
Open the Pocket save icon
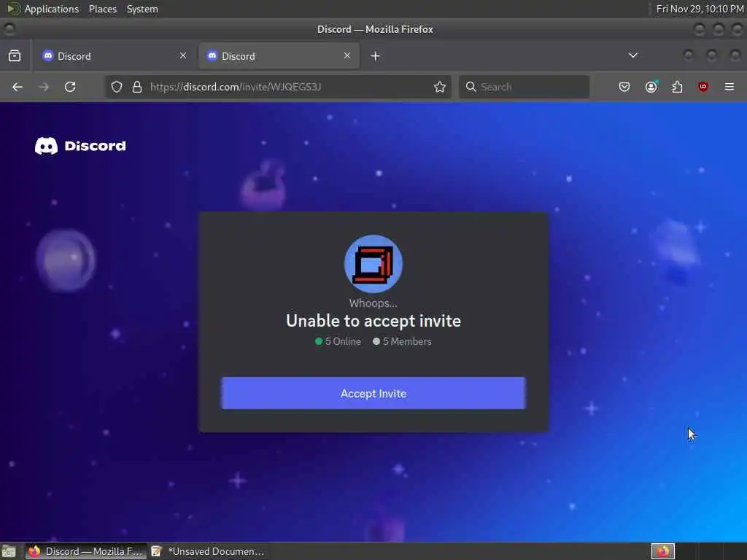click(624, 87)
